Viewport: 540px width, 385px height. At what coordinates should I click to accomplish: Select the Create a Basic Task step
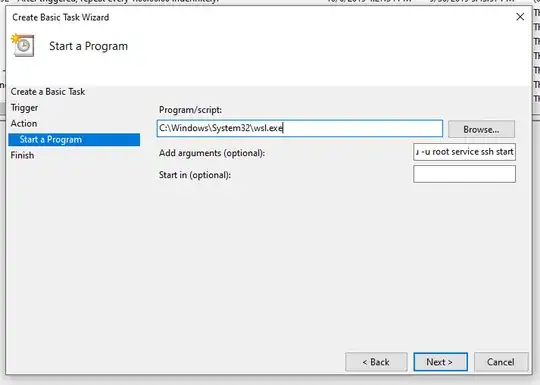(48, 92)
